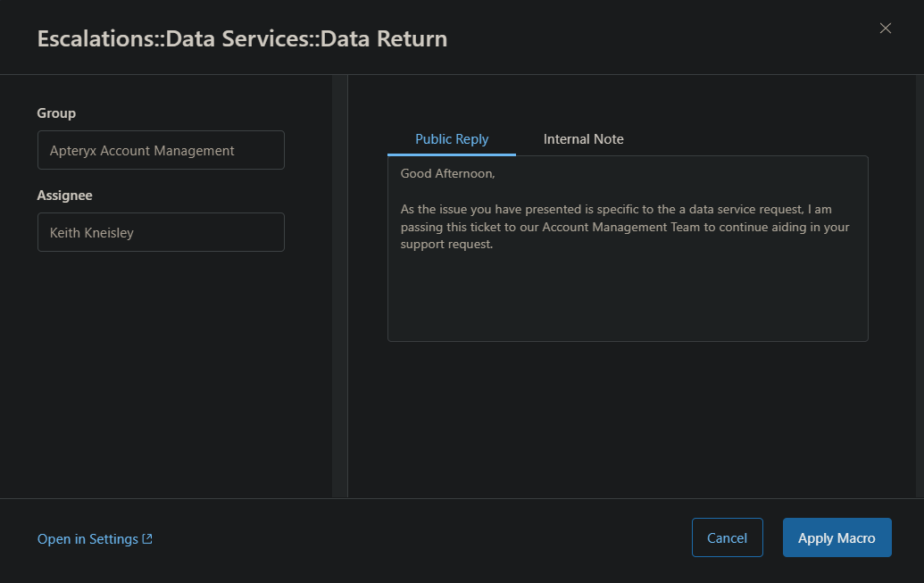Open the macro in Settings link

click(95, 538)
